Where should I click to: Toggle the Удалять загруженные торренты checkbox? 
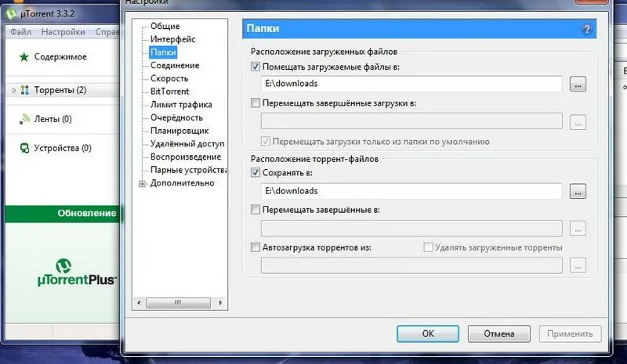pyautogui.click(x=428, y=247)
